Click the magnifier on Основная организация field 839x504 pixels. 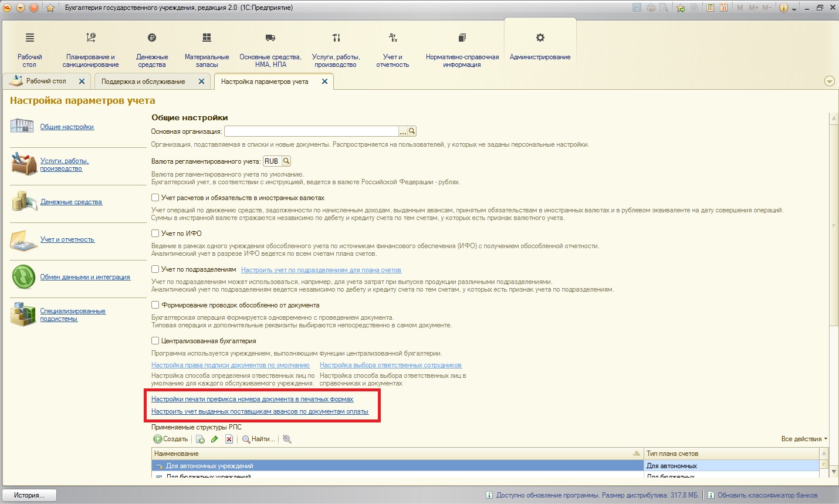(412, 131)
